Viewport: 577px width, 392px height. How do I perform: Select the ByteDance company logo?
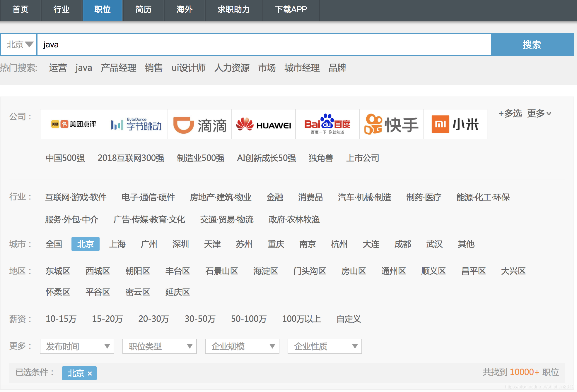(136, 124)
